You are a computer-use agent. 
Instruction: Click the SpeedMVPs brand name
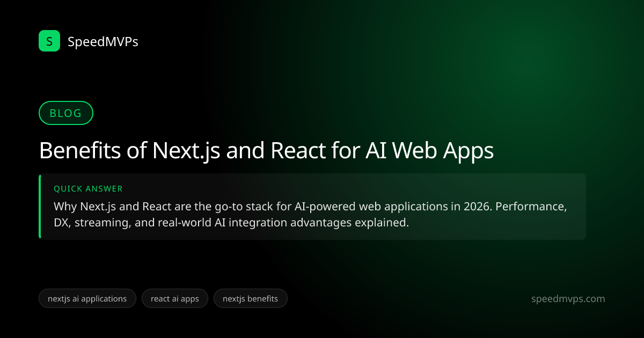103,41
